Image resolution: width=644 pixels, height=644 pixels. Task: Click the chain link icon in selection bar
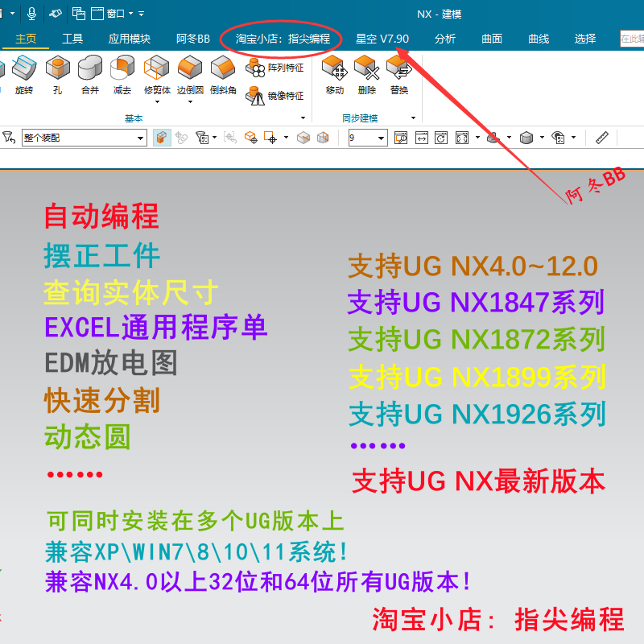pos(181,138)
